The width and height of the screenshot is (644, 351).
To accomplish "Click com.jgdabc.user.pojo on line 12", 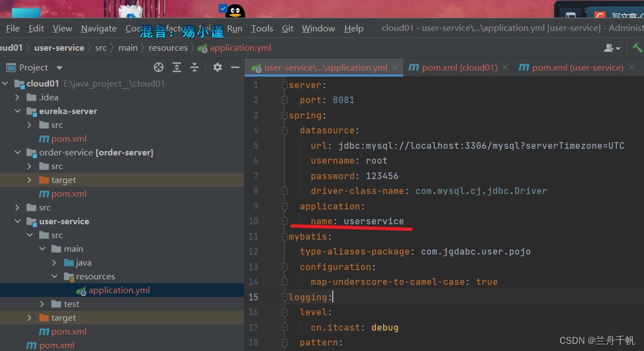I will (x=475, y=251).
